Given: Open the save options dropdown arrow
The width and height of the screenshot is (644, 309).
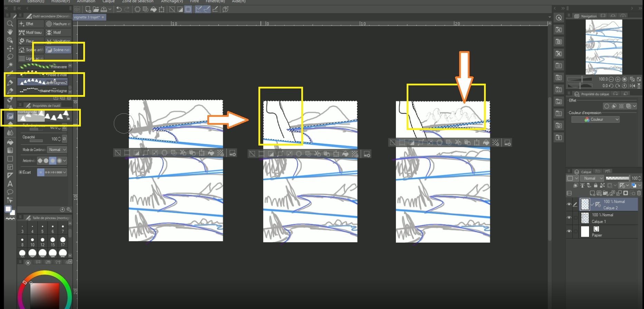Looking at the screenshot, I should [x=110, y=9].
